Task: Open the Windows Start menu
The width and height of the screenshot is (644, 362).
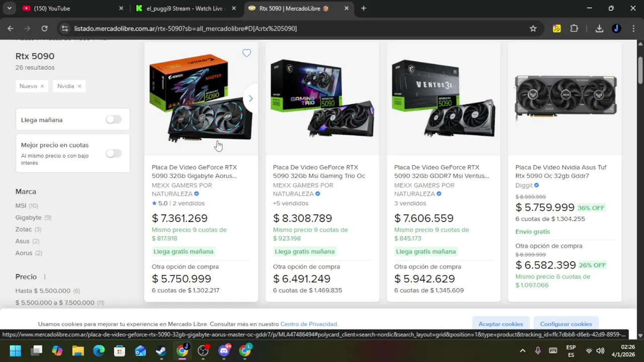Action: pyautogui.click(x=15, y=350)
